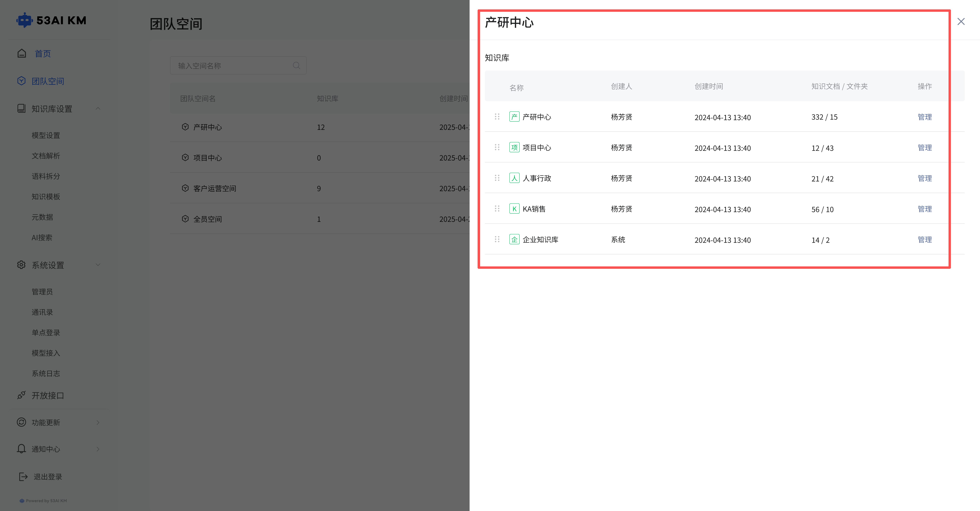This screenshot has width=980, height=511.
Task: Click the 首页 home icon in sidebar
Action: coord(22,53)
